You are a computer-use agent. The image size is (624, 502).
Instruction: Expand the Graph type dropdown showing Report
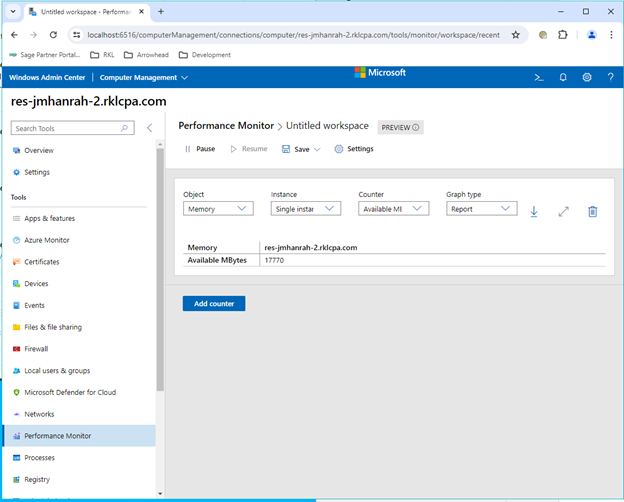click(480, 209)
